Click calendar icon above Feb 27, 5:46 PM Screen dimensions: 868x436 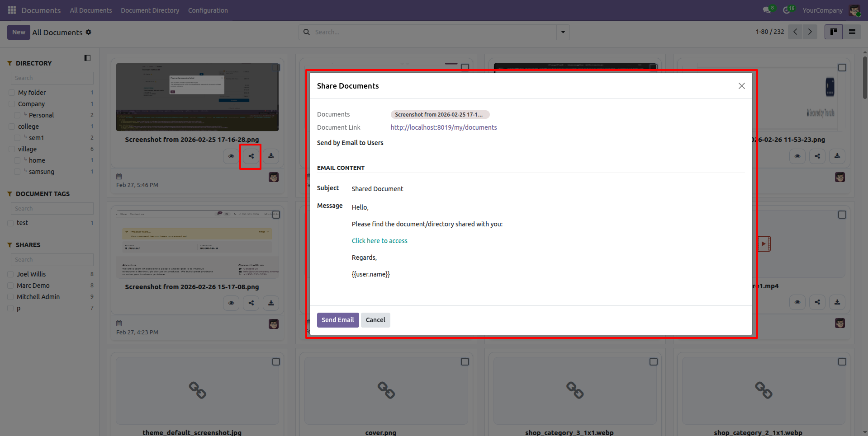pos(119,176)
